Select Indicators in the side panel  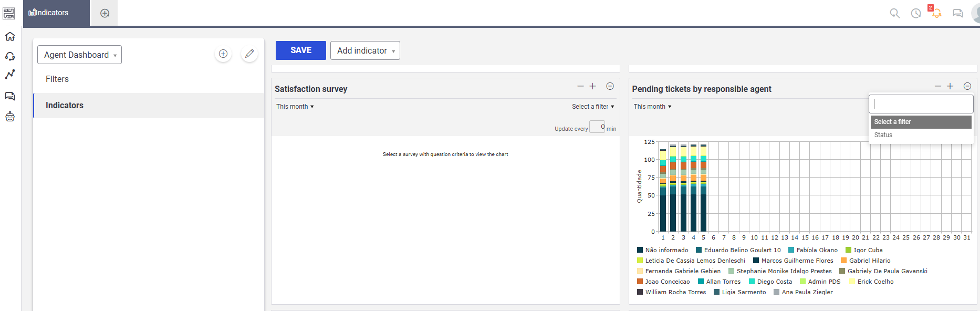point(149,105)
